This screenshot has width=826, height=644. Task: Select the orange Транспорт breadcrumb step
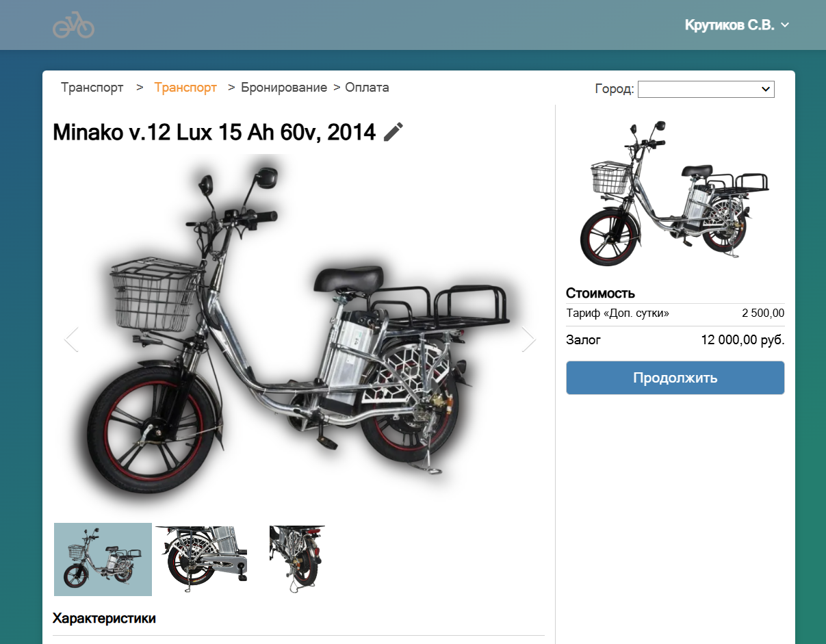185,88
